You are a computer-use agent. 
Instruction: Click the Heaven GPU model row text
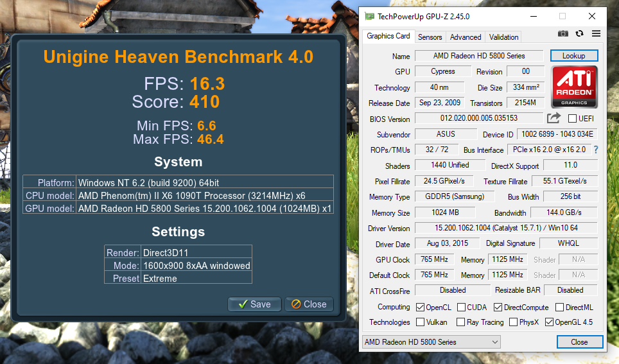coord(204,209)
